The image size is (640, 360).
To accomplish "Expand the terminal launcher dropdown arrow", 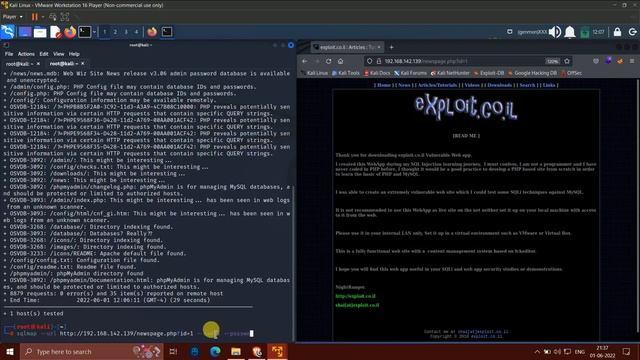I will pyautogui.click(x=94, y=32).
